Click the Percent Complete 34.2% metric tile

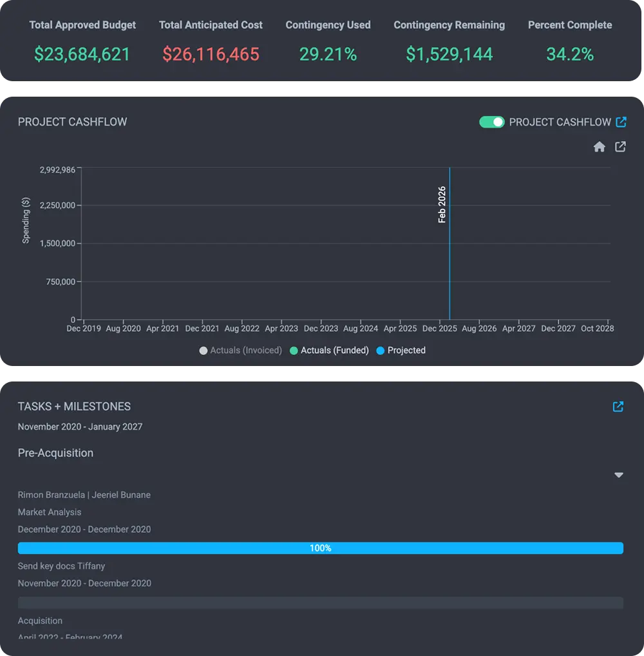[x=570, y=40]
